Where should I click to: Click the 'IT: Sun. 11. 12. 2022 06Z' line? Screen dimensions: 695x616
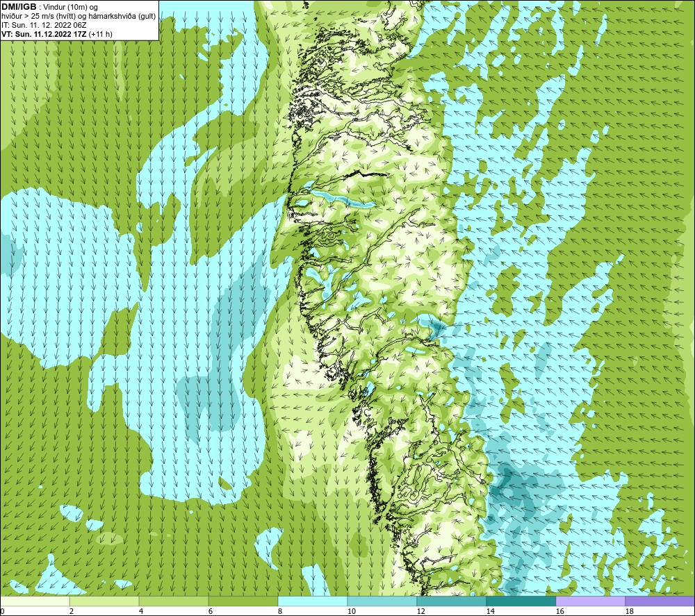pos(44,25)
